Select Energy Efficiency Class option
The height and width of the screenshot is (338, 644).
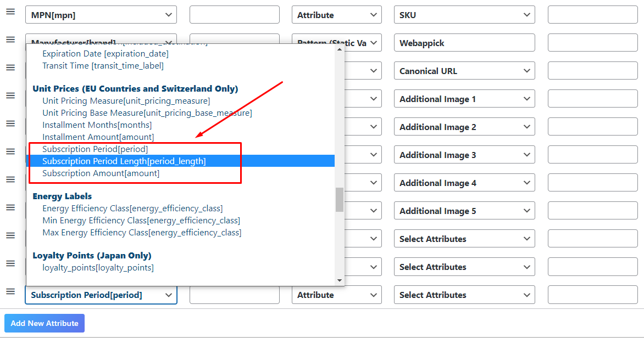132,209
